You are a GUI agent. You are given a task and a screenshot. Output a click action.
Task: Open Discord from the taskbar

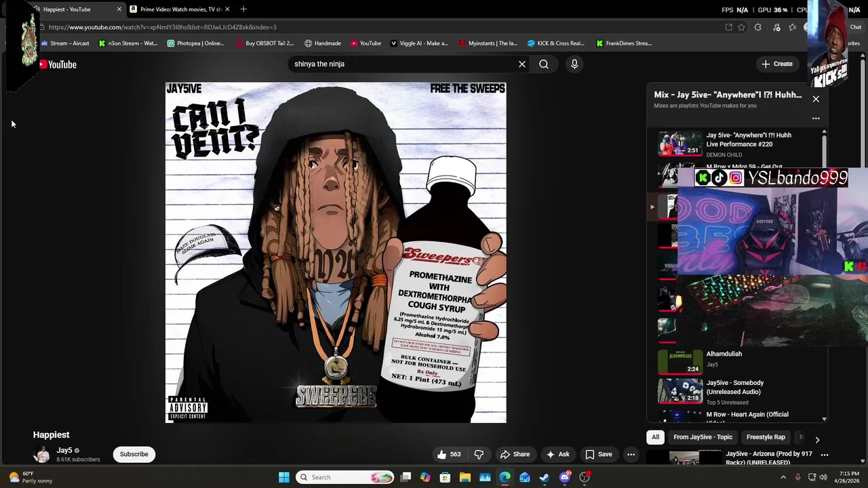click(565, 477)
